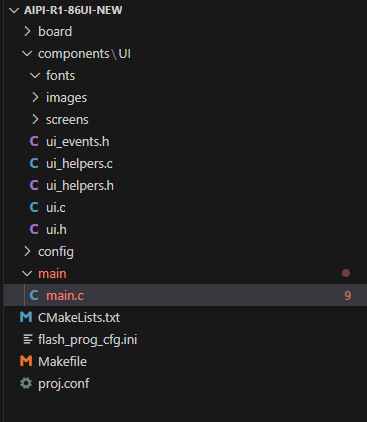Click the C icon beside ui_helpers.c
The width and height of the screenshot is (367, 422).
point(34,163)
